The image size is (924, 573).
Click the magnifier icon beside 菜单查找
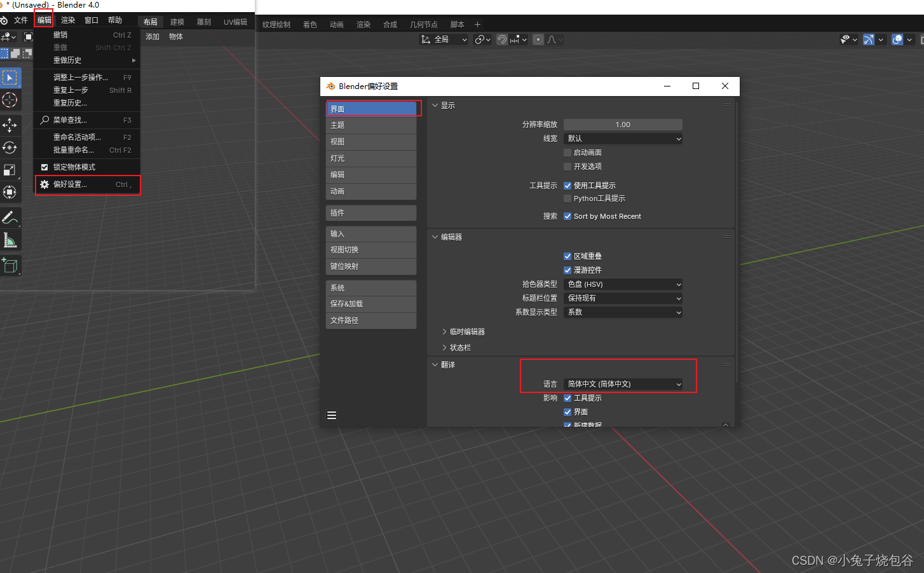[44, 120]
